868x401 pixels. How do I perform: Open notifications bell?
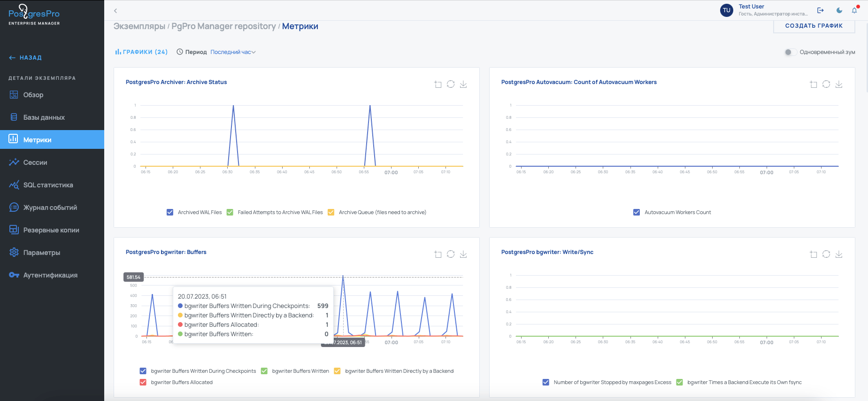(854, 10)
